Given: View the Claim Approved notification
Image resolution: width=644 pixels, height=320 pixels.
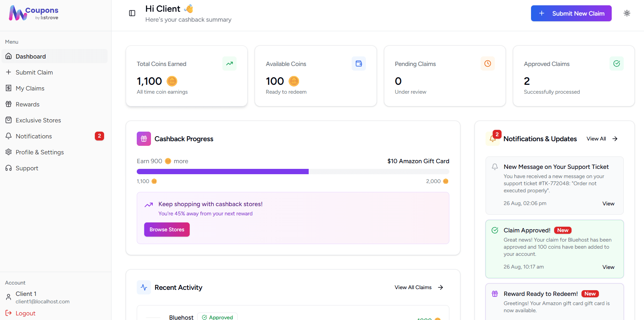Looking at the screenshot, I should [x=608, y=267].
